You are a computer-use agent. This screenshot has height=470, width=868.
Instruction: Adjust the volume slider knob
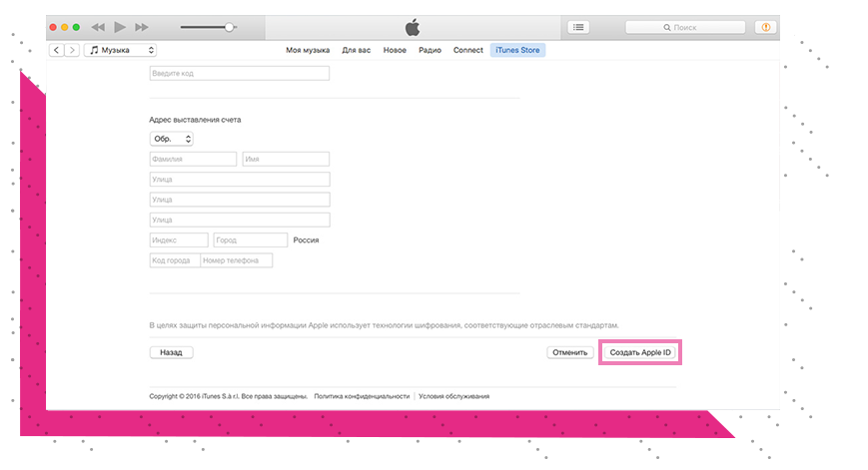pos(230,27)
